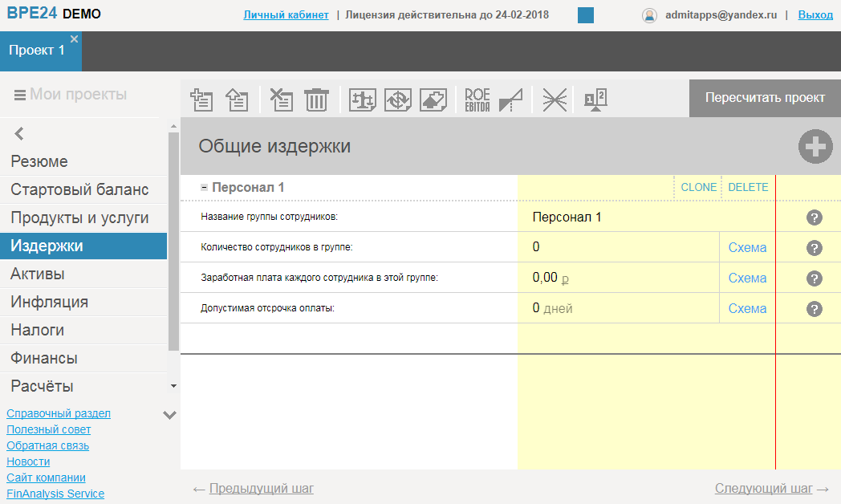Open help for the employee salary field
This screenshot has height=504, width=841.
point(815,278)
